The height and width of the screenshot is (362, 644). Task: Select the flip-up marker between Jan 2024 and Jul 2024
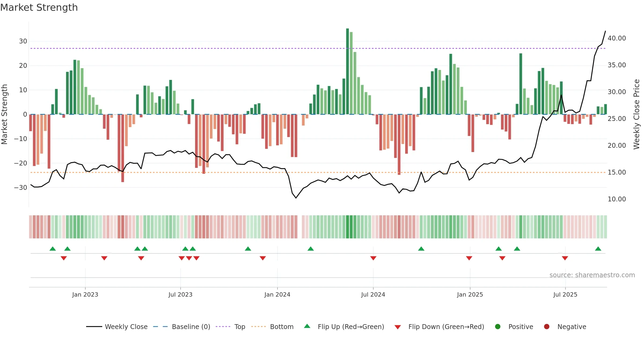(x=311, y=249)
